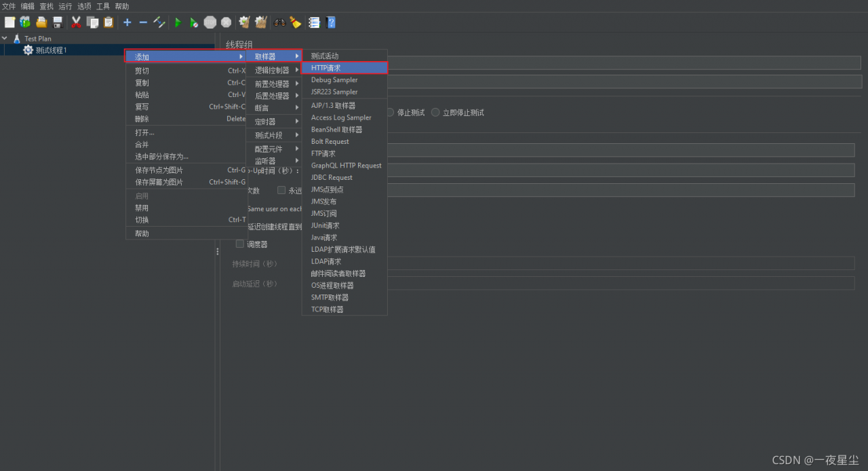
Task: Click the blue plus Expand All icon
Action: 127,22
